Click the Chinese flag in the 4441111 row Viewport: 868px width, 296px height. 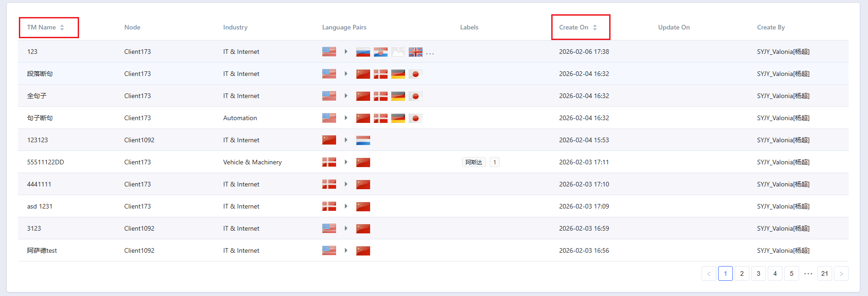(x=363, y=185)
